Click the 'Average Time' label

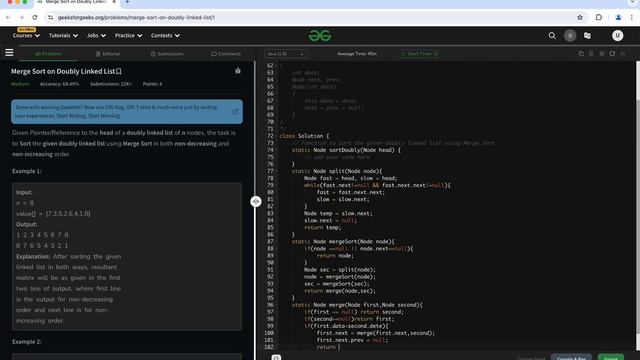click(x=357, y=54)
